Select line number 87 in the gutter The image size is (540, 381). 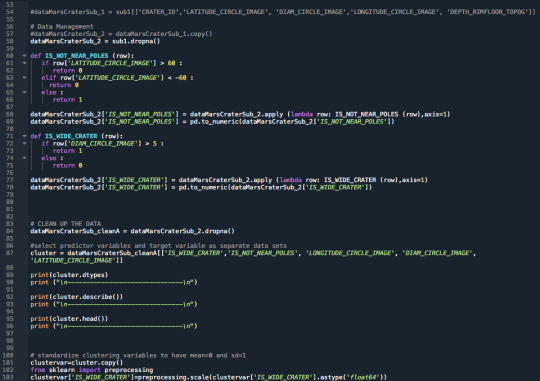coord(9,253)
